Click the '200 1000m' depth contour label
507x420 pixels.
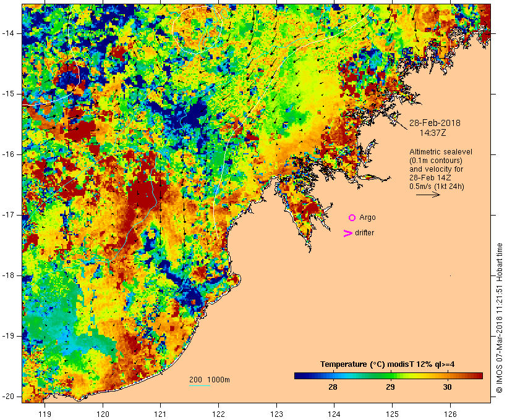pyautogui.click(x=210, y=380)
